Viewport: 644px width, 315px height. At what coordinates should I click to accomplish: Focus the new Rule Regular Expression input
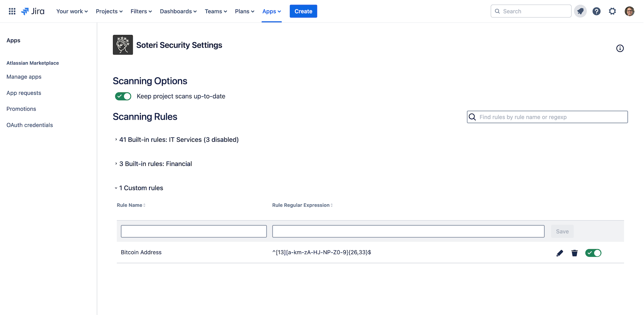coord(408,231)
